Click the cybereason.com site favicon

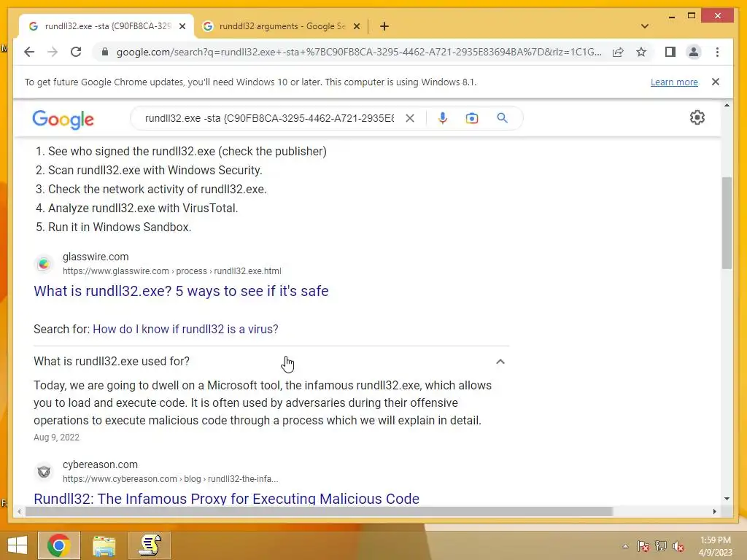(x=44, y=472)
